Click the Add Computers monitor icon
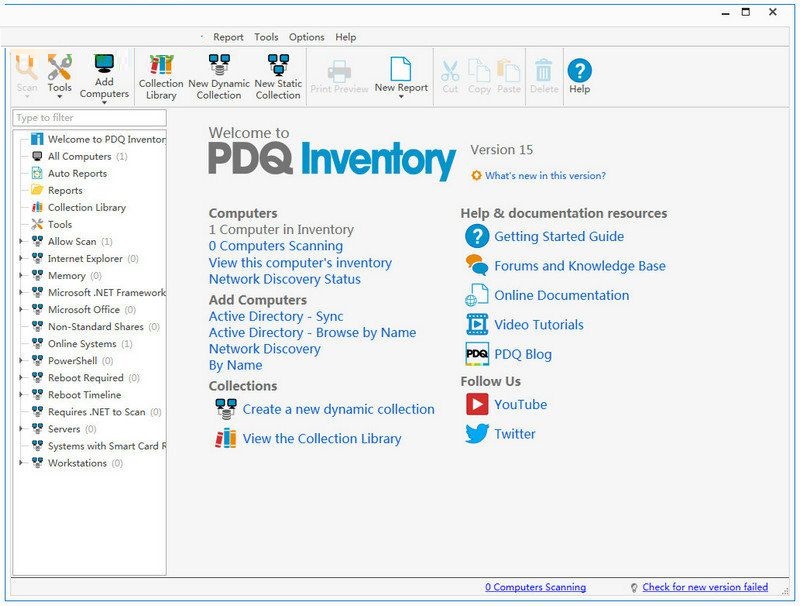 pos(104,64)
